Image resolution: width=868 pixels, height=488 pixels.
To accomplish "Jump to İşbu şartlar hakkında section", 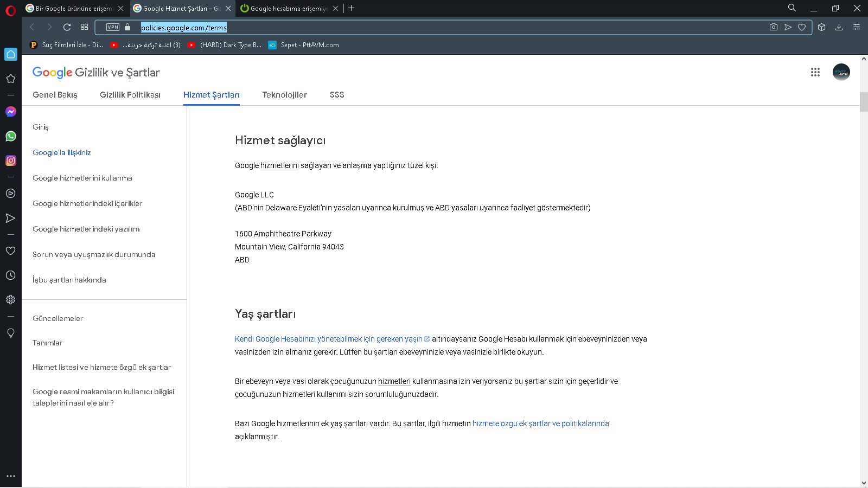I will (x=69, y=280).
